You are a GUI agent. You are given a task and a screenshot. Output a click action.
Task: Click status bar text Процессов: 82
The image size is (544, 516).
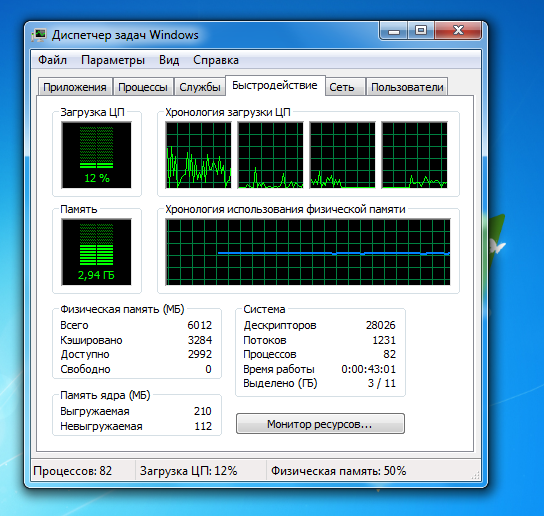tap(73, 471)
